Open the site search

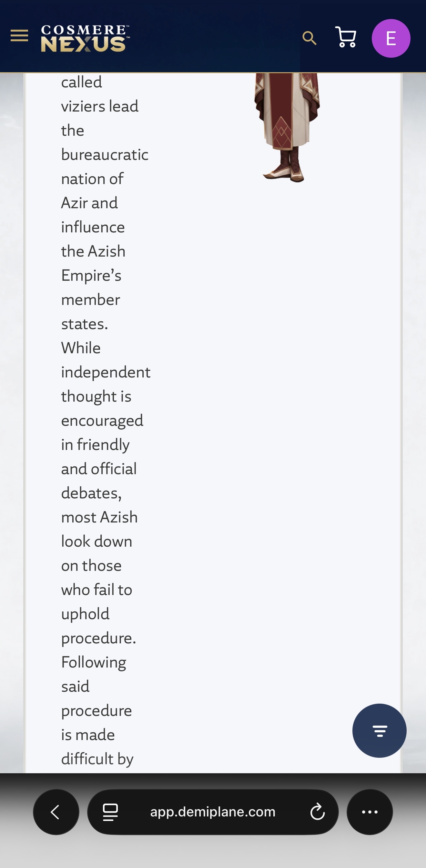(309, 38)
